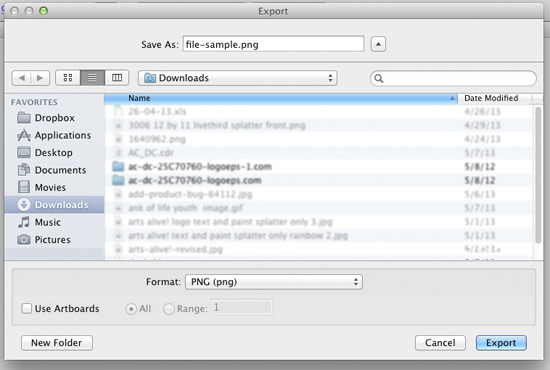Open the Downloads location dropdown

pos(238,78)
